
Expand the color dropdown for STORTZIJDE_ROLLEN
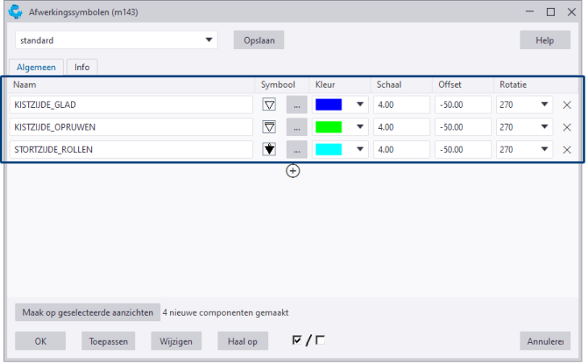tap(360, 150)
